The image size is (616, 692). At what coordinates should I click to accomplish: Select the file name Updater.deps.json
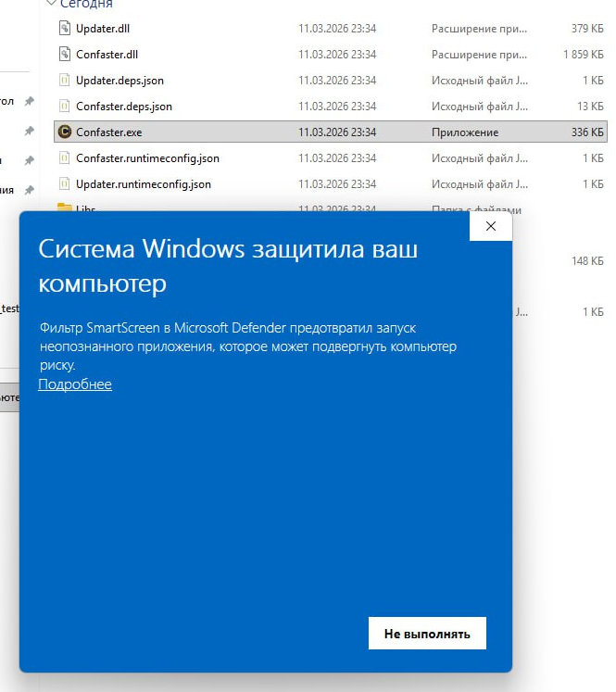coord(119,81)
